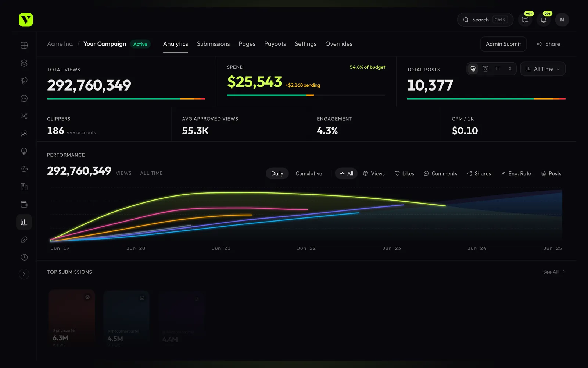Open the scissors clips sidebar icon
Viewport: 588px width, 368px height.
click(24, 116)
